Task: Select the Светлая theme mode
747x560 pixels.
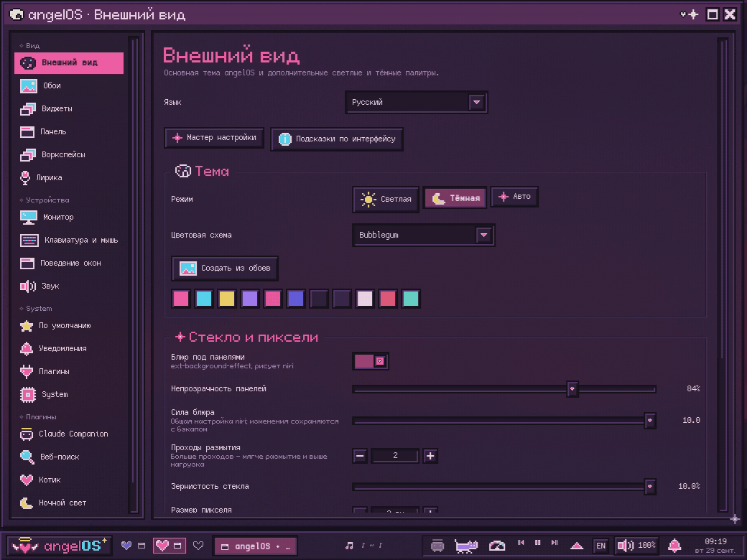Action: click(x=386, y=199)
